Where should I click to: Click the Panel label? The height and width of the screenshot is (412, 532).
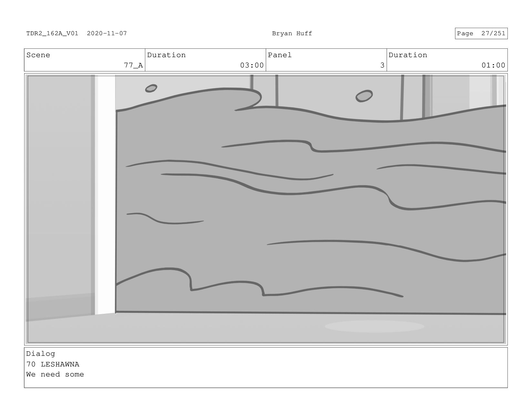280,55
